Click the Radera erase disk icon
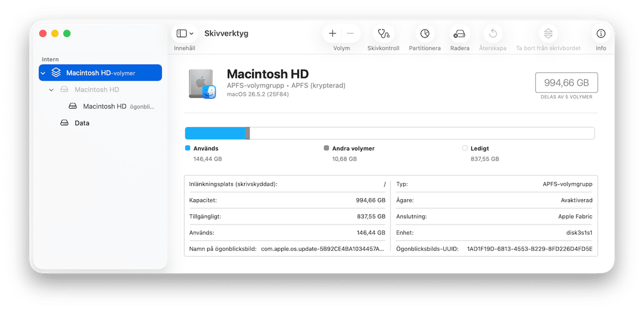 pyautogui.click(x=460, y=33)
